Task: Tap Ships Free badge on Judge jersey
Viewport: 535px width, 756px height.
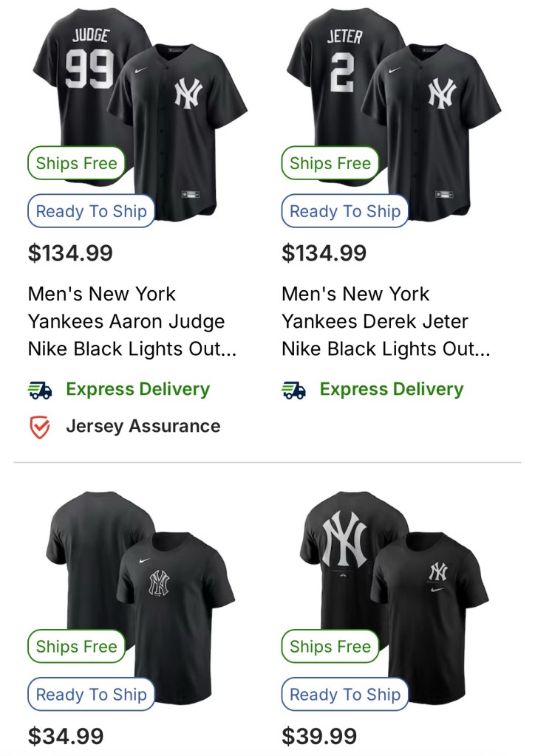Action: pos(76,163)
